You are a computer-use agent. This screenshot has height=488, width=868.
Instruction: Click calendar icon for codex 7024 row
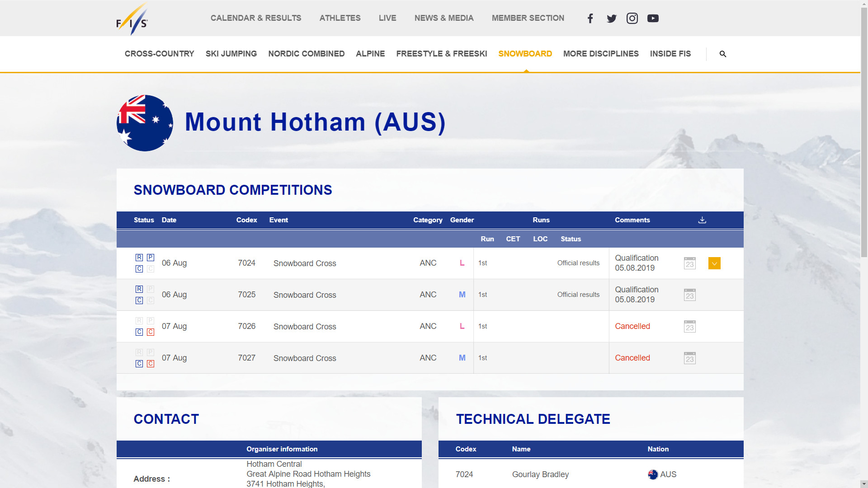(689, 263)
